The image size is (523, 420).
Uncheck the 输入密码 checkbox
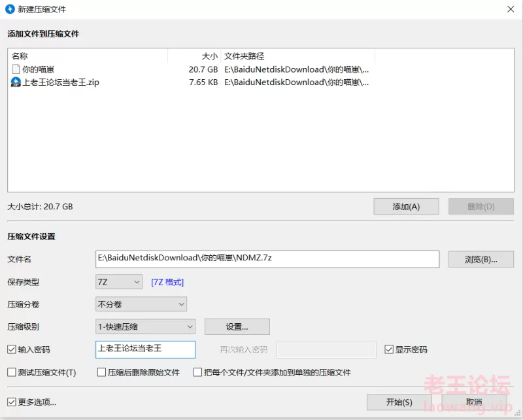click(x=12, y=349)
